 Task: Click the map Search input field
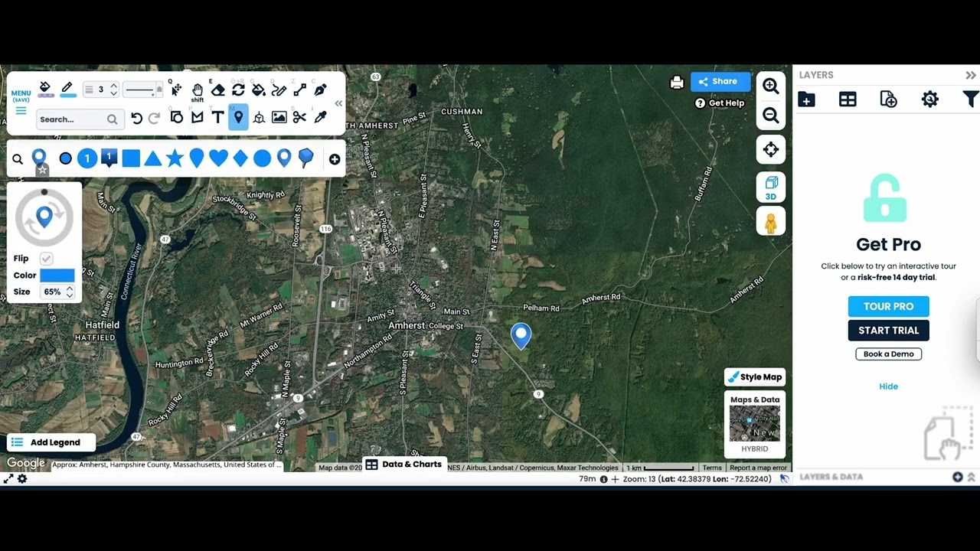tap(79, 119)
